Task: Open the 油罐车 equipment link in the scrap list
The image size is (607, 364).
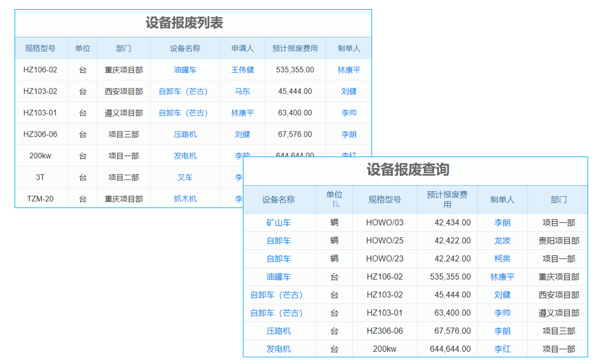Action: (185, 70)
